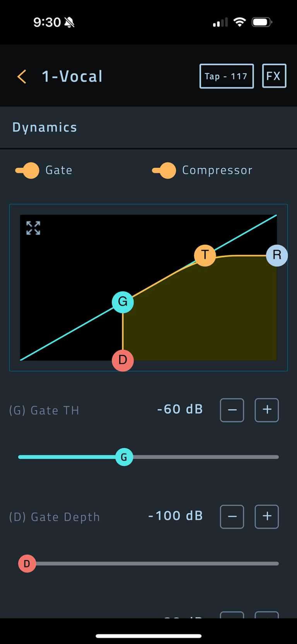Image resolution: width=297 pixels, height=644 pixels.
Task: Click the D knob on Gate Depth slider
Action: [27, 564]
